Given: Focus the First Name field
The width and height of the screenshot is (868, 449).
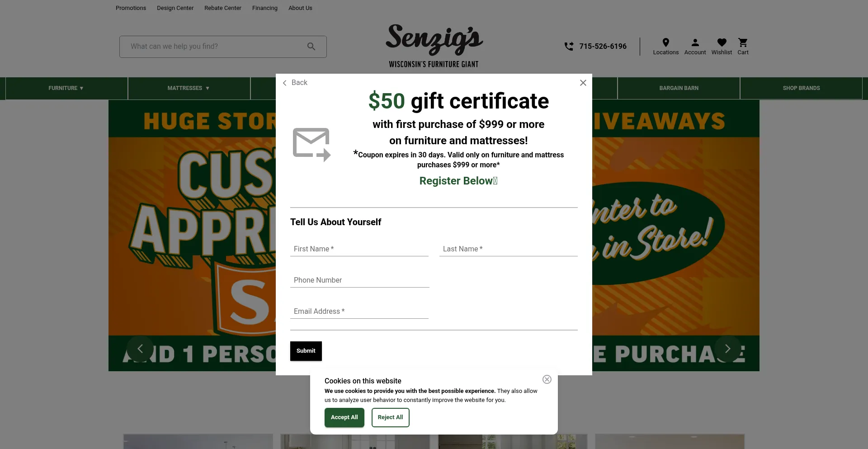Looking at the screenshot, I should click(359, 249).
